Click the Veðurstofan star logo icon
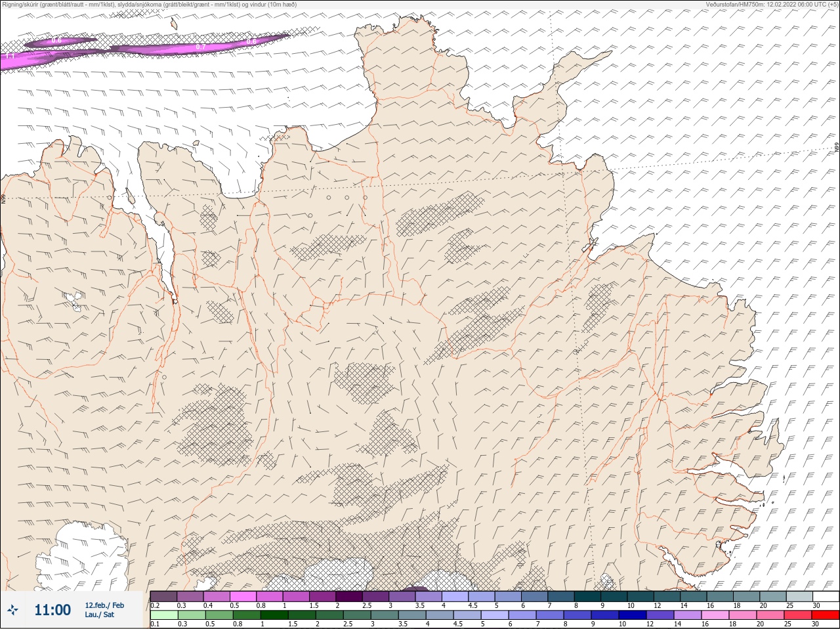840x629 pixels. [12, 611]
